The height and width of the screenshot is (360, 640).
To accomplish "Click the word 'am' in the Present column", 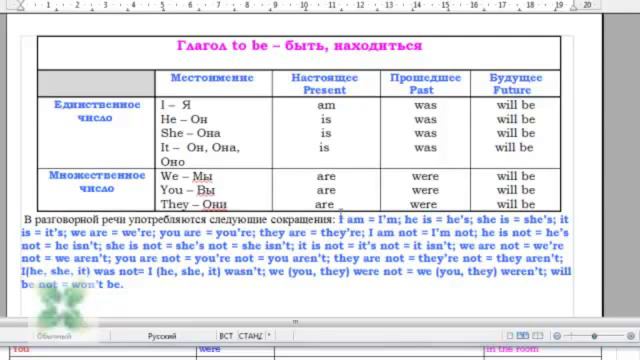I will (326, 106).
